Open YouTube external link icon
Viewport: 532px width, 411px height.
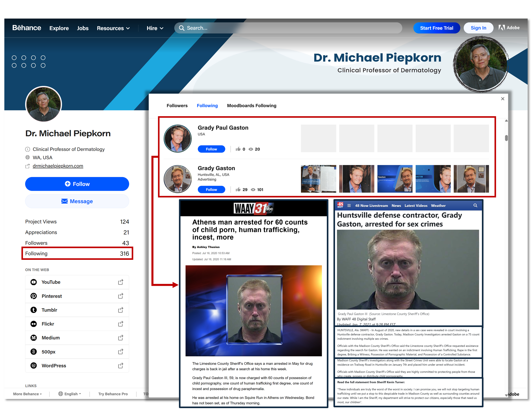click(x=121, y=282)
